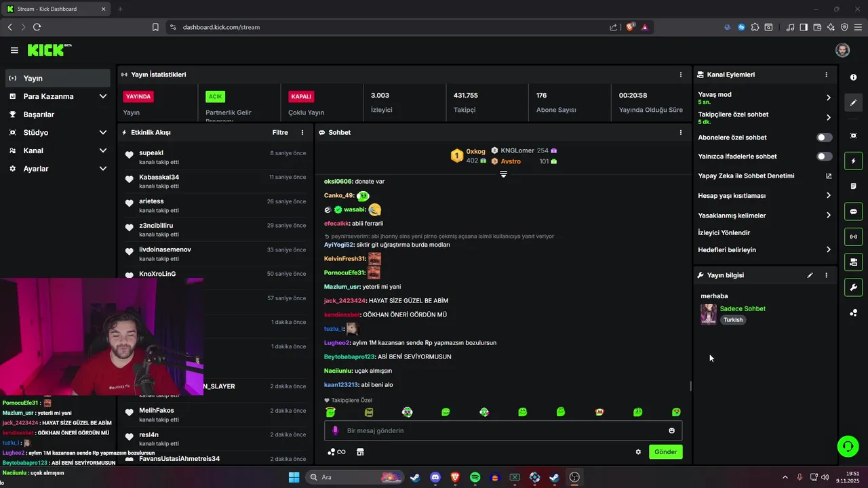Bookmark the page in address bar
Image resolution: width=868 pixels, height=488 pixels.
pos(155,27)
